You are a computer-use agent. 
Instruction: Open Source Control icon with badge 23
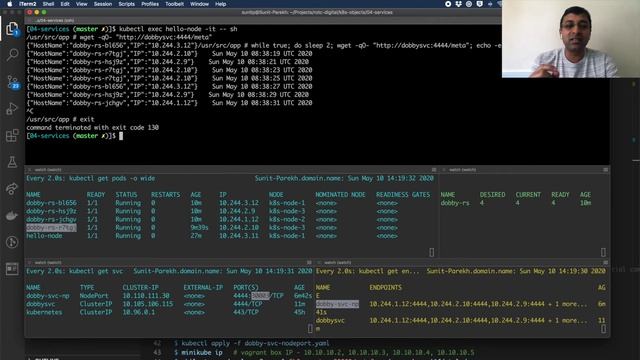12,82
